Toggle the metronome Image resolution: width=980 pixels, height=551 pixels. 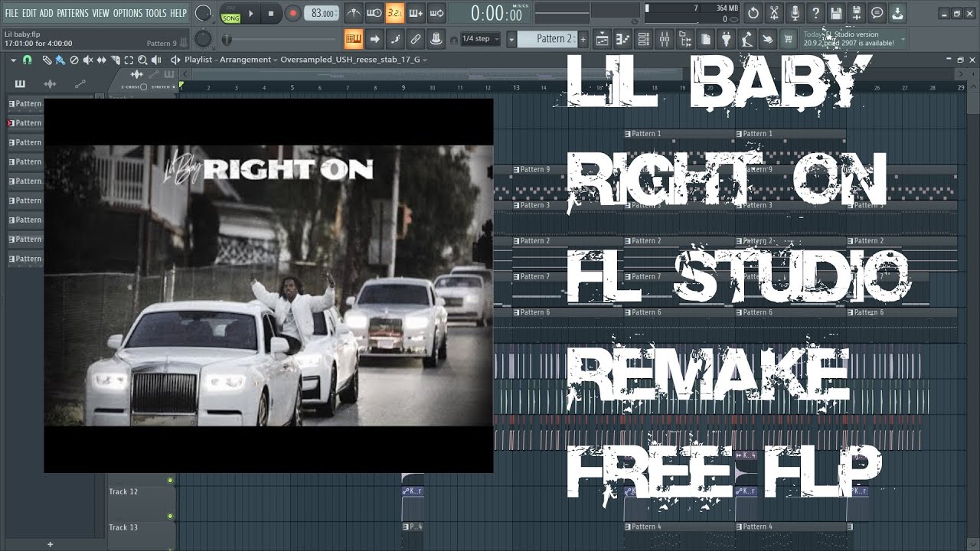click(353, 13)
